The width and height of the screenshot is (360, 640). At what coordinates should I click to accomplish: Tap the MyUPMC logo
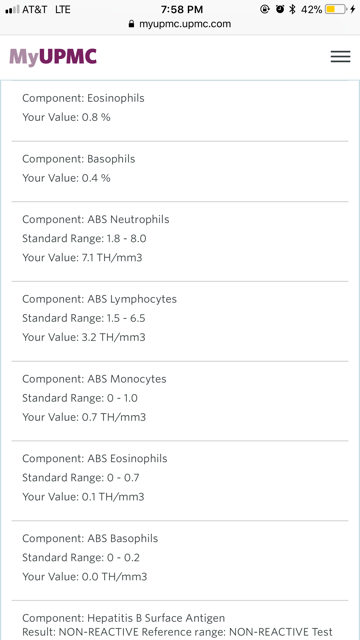pos(53,57)
